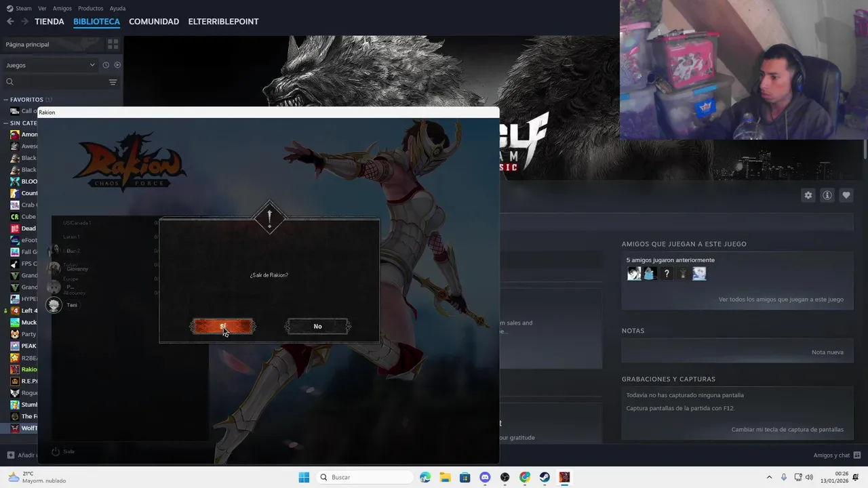The image size is (868, 488).
Task: Open Steam from taskbar
Action: pyautogui.click(x=545, y=477)
